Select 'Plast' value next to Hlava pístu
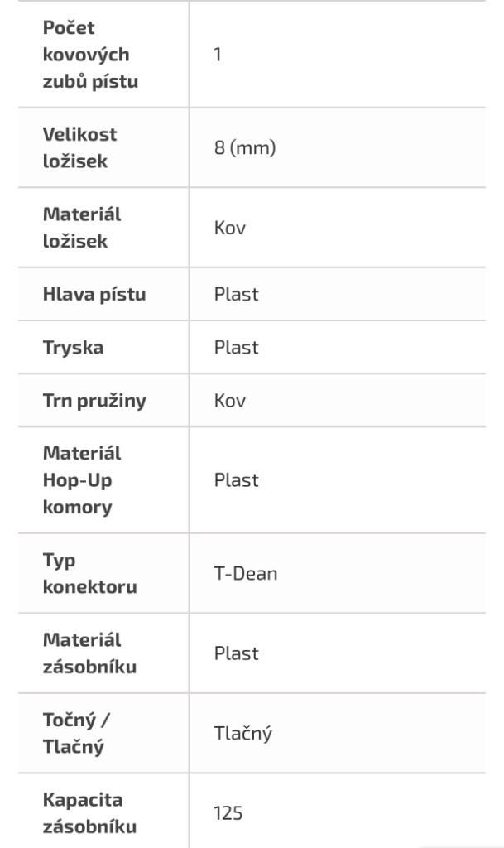The width and height of the screenshot is (504, 848). click(237, 294)
